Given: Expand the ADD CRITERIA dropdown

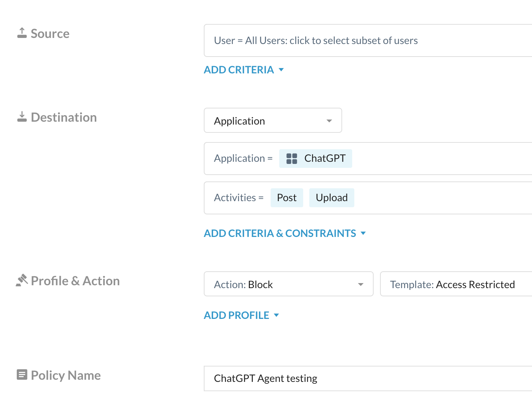Looking at the screenshot, I should click(244, 70).
